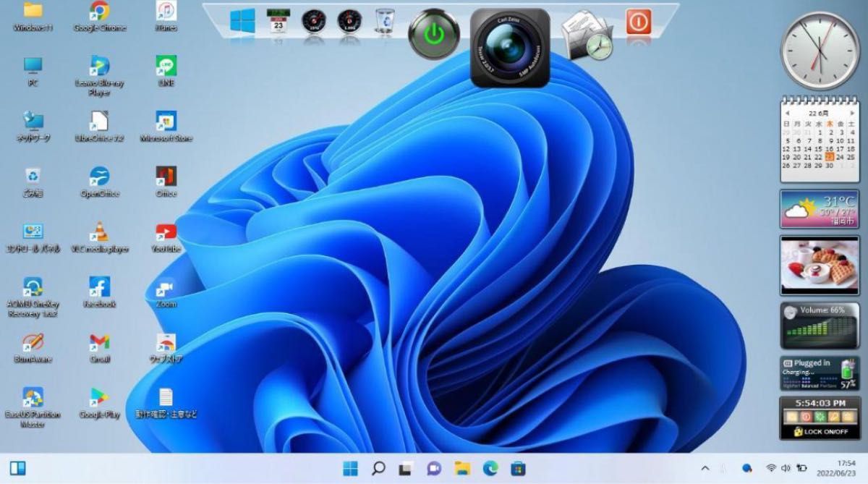Open the ウェブストア web store shortcut
Viewport: 868px width, 484px height.
click(166, 348)
